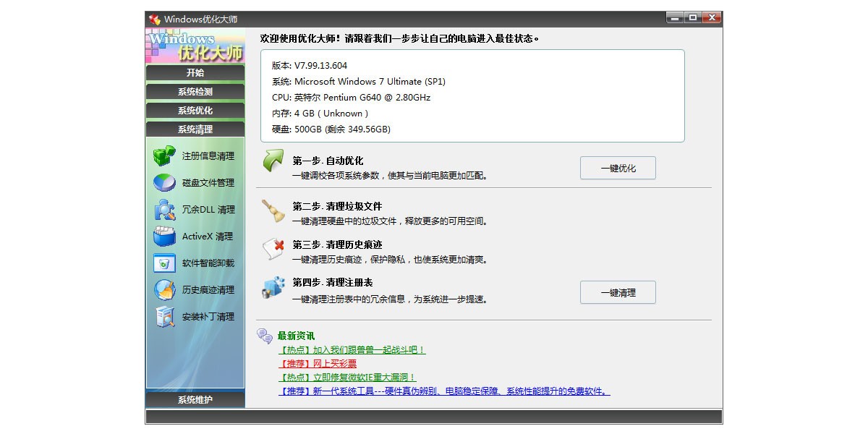Click the Windows优化大师 title bar app icon

[x=154, y=19]
